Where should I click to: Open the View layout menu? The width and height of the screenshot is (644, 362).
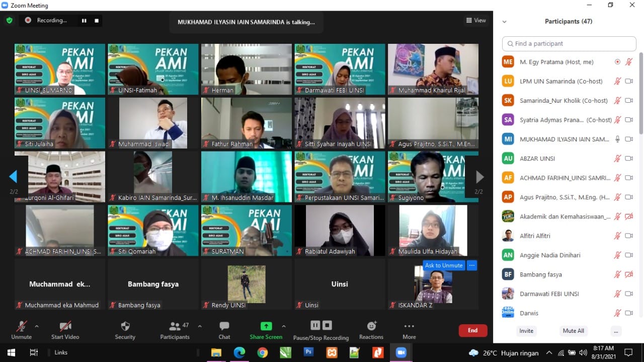476,20
